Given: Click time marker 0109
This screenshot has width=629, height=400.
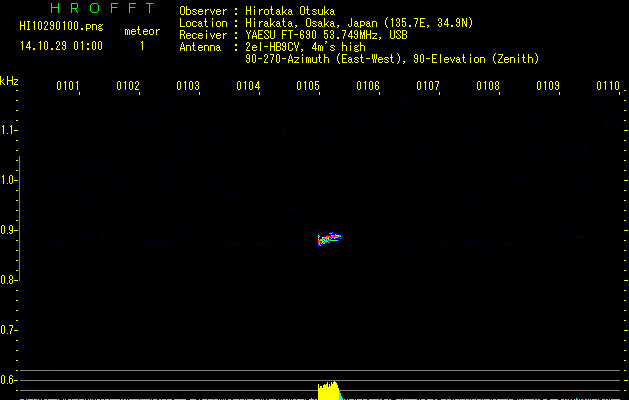Looking at the screenshot, I should click(548, 86).
